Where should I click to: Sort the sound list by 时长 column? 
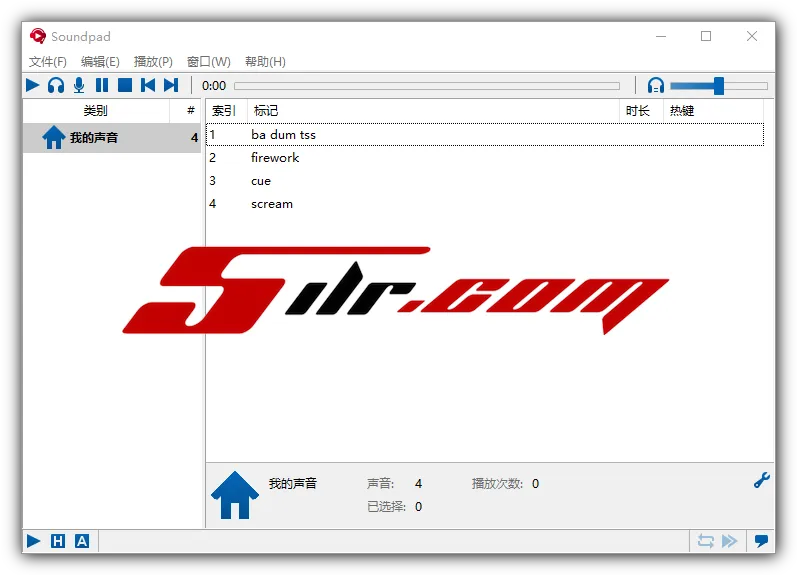(x=640, y=110)
